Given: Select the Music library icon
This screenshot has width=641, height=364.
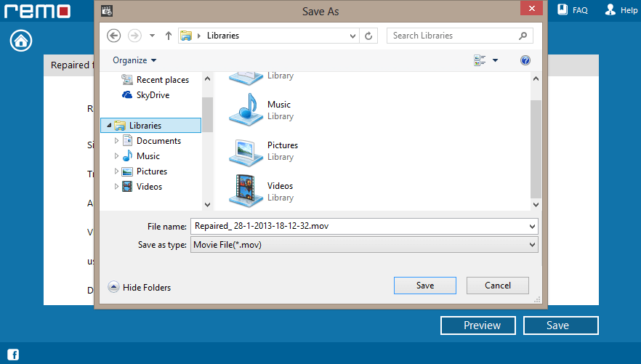Looking at the screenshot, I should [246, 110].
